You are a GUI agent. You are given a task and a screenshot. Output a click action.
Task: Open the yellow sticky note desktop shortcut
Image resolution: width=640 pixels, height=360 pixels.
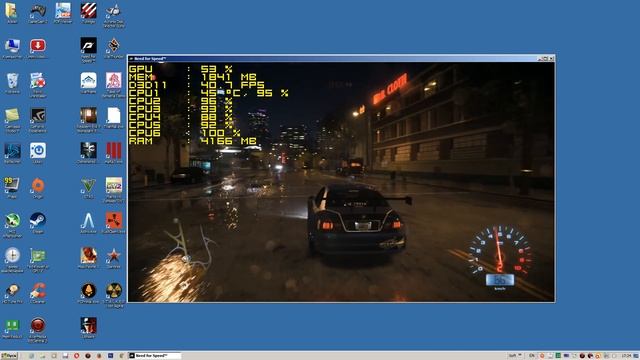[x=11, y=116]
